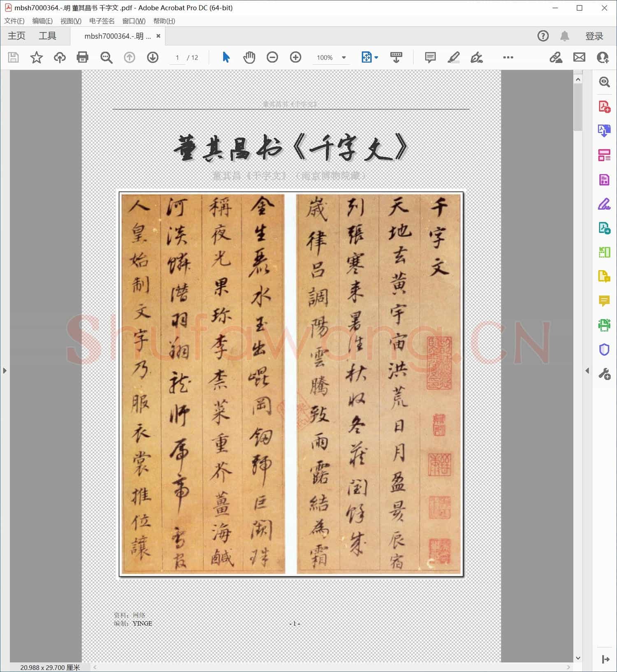Open Export PDF tool in right sidebar
The height and width of the screenshot is (672, 617).
pyautogui.click(x=604, y=131)
